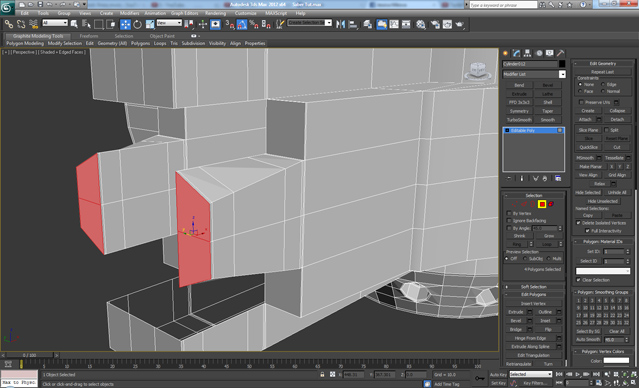
Task: Click the Hide Unselected button
Action: 602,201
